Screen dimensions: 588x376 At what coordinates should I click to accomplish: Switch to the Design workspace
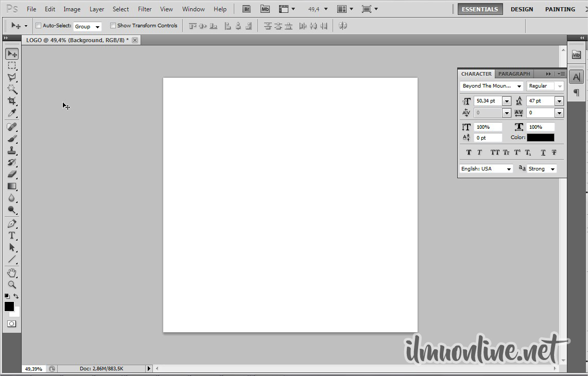point(522,9)
